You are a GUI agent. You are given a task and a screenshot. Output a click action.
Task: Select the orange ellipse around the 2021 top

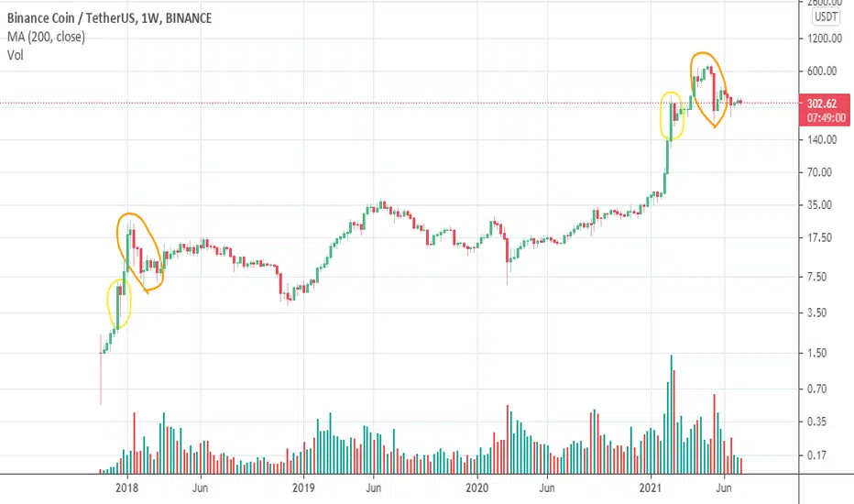(x=708, y=90)
